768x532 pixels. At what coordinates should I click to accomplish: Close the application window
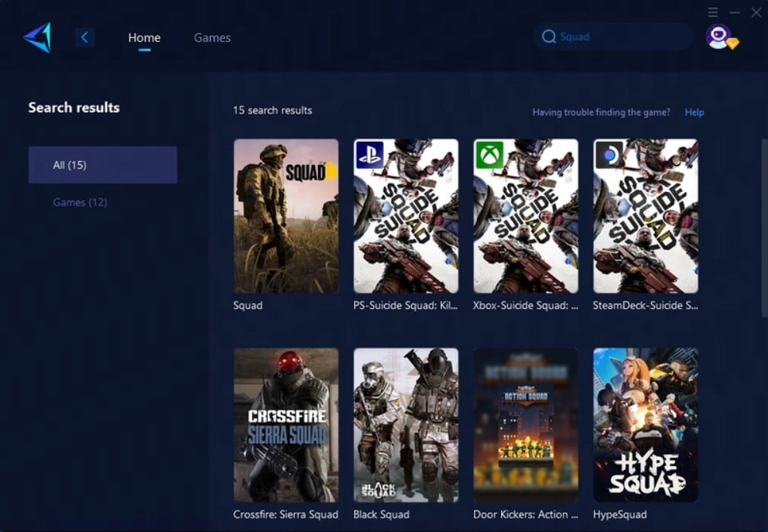point(756,12)
